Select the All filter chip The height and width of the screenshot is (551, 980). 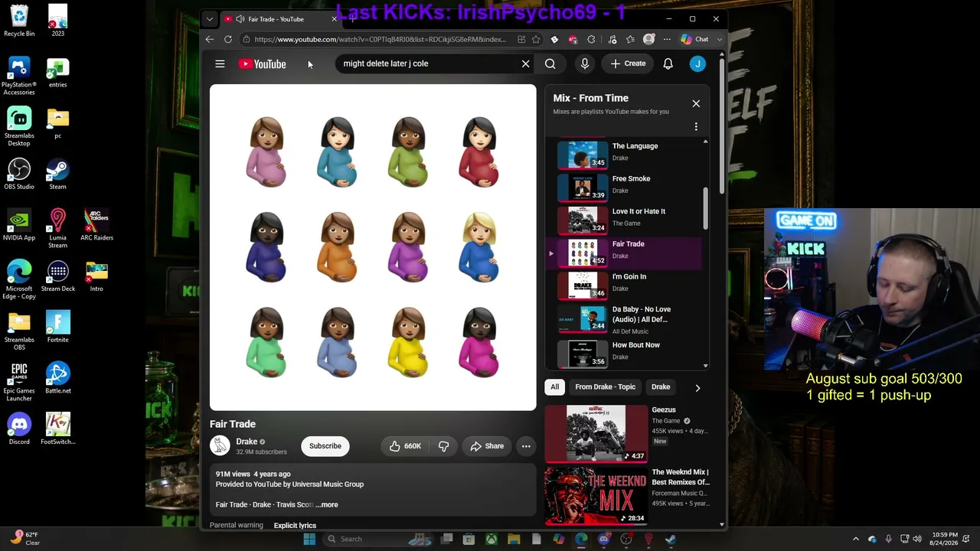pos(554,387)
